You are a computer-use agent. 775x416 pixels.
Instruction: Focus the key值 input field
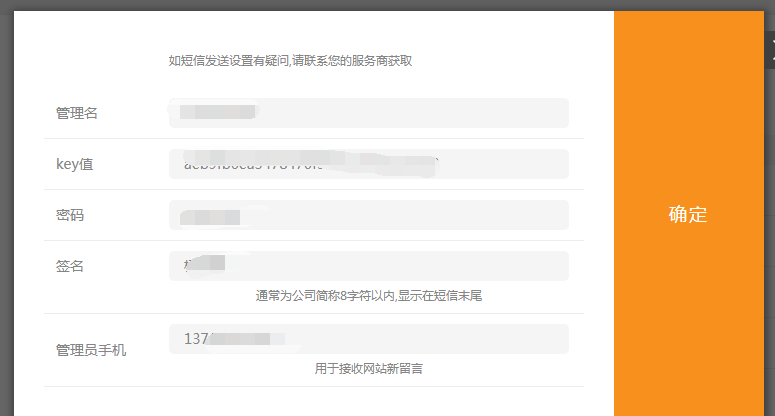369,164
